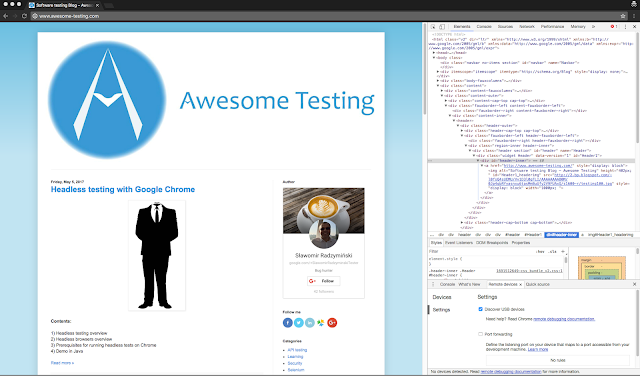Enable the Port forwarding checkbox

click(x=480, y=334)
